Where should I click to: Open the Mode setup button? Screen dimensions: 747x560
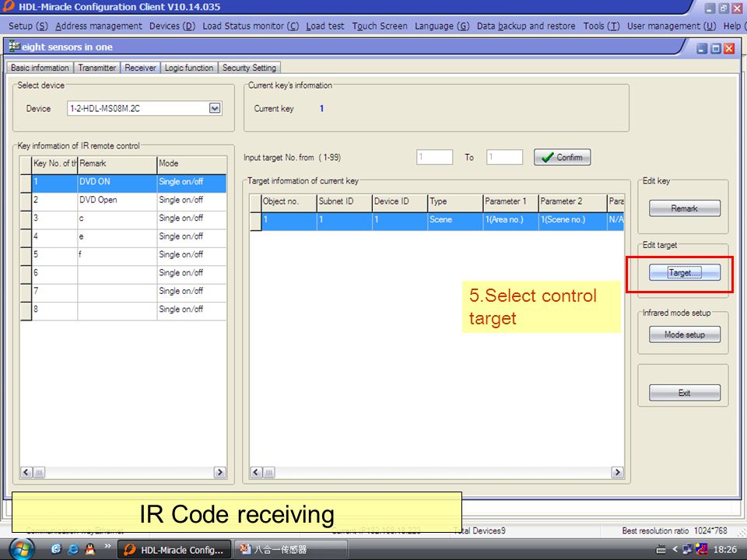click(x=685, y=334)
